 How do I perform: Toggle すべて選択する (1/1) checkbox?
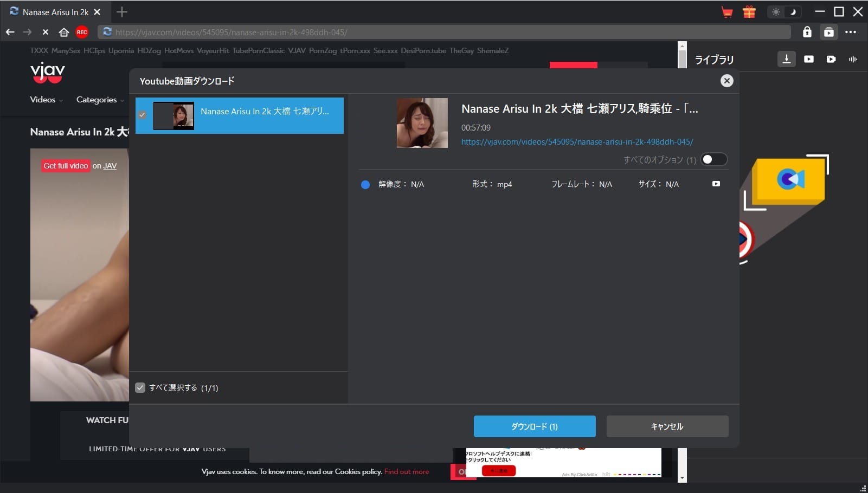(140, 387)
